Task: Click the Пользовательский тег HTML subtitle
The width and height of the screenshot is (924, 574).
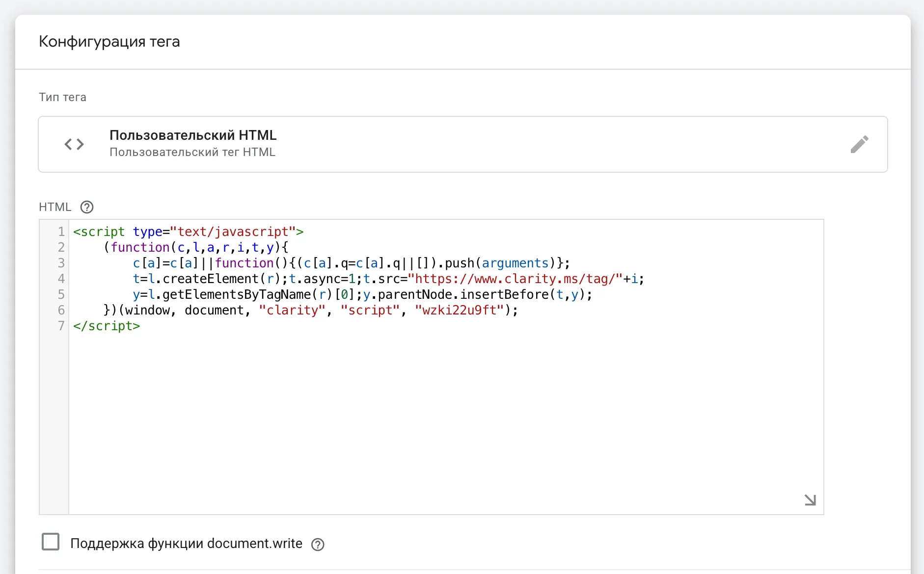Action: 192,152
